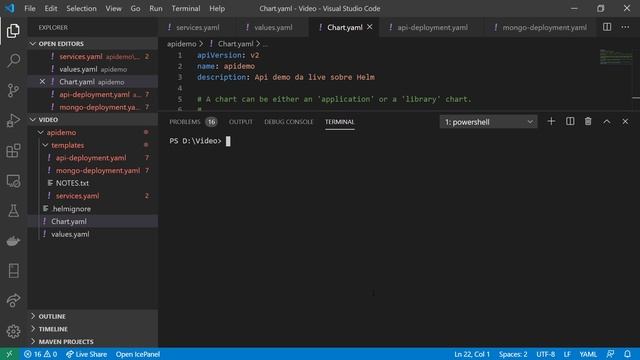The height and width of the screenshot is (360, 640).
Task: Open the Run menu
Action: [156, 8]
